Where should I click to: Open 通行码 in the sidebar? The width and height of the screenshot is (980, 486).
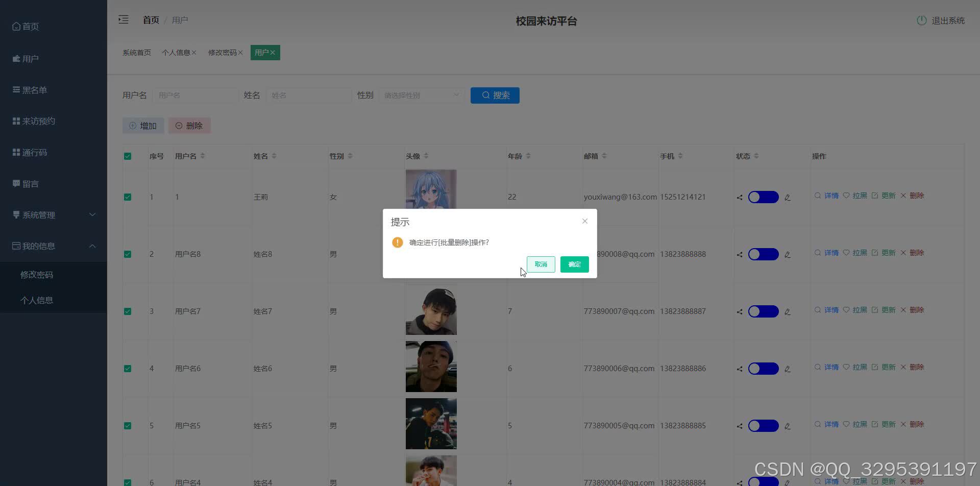pos(54,153)
